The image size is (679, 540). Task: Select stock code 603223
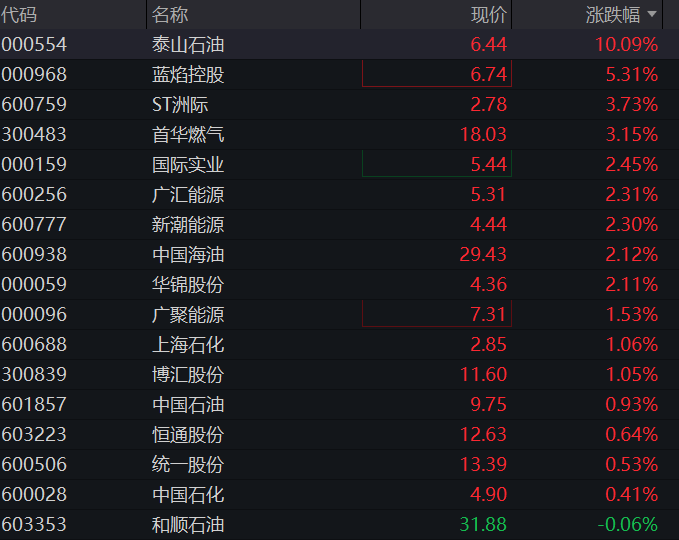coord(34,434)
